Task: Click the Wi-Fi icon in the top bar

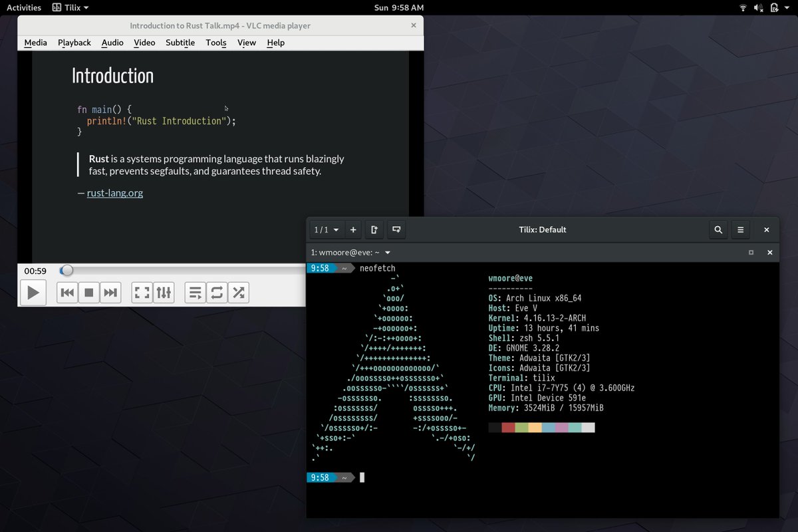Action: (x=743, y=8)
